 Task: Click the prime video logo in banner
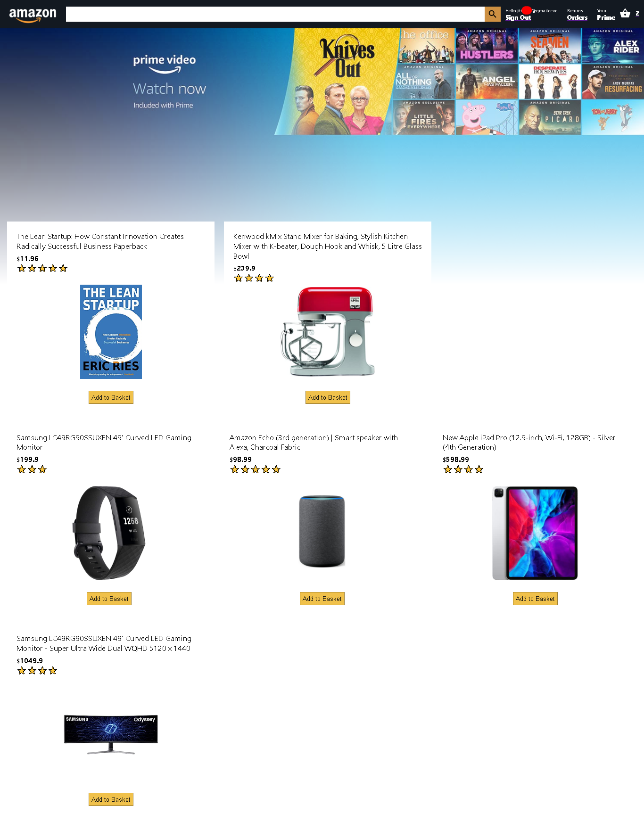pyautogui.click(x=164, y=63)
